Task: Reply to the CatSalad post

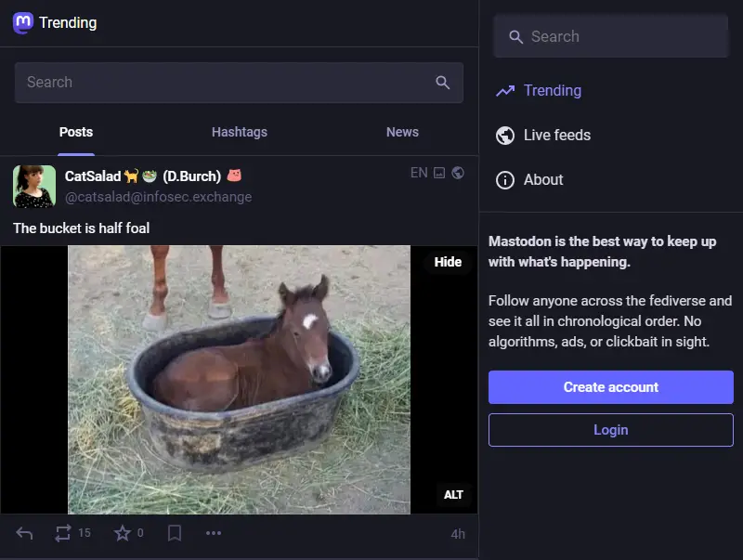Action: (x=24, y=533)
